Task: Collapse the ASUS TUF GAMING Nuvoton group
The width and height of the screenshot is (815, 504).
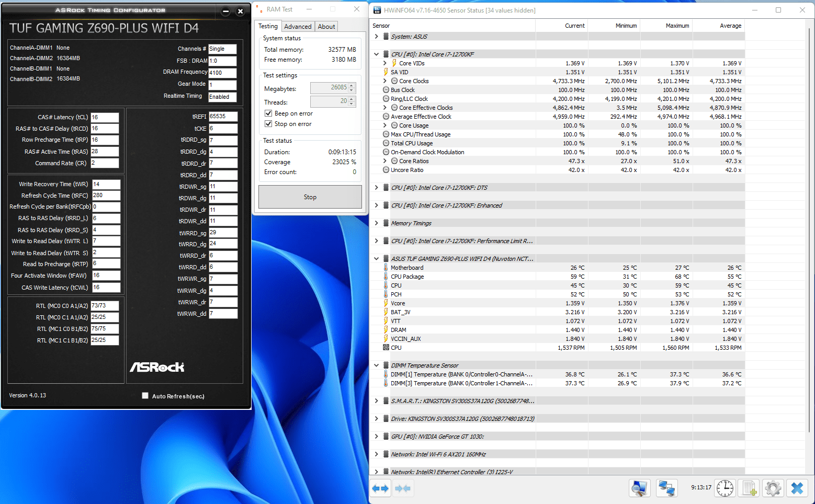Action: click(x=376, y=259)
